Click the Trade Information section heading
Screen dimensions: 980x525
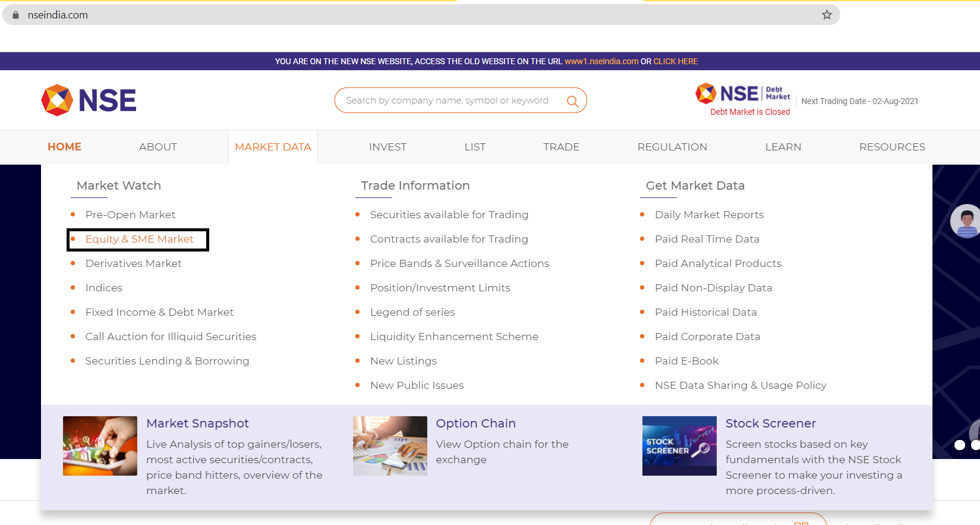[415, 186]
